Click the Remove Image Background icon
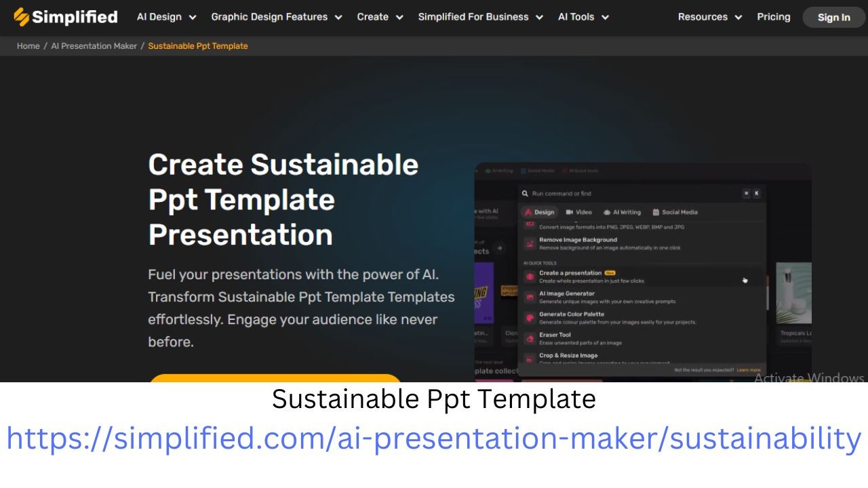The width and height of the screenshot is (868, 488). click(x=530, y=243)
